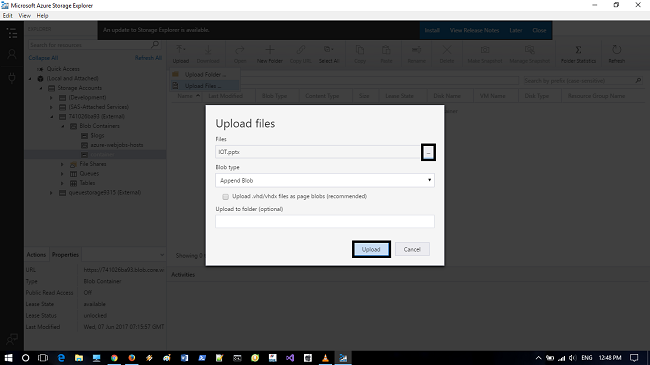
Task: Expand the queuestorage9315 (External) account
Action: pyautogui.click(x=51, y=192)
